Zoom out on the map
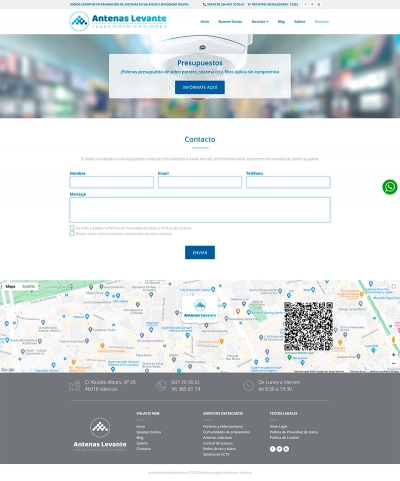Screen dimensions: 400x481 [393, 363]
